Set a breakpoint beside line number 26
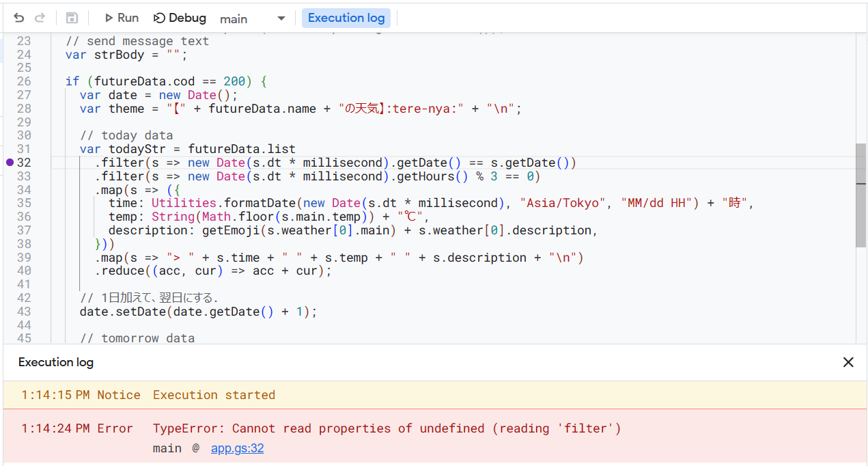This screenshot has height=466, width=868. pyautogui.click(x=10, y=81)
